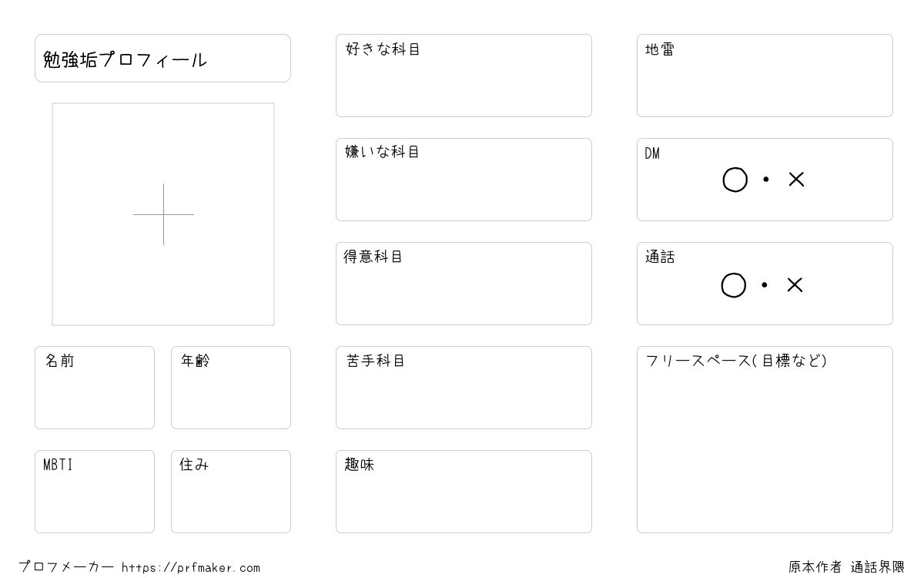The height and width of the screenshot is (578, 924).
Task: Click the 原本作者 通話界隈 credit text
Action: pos(846,567)
